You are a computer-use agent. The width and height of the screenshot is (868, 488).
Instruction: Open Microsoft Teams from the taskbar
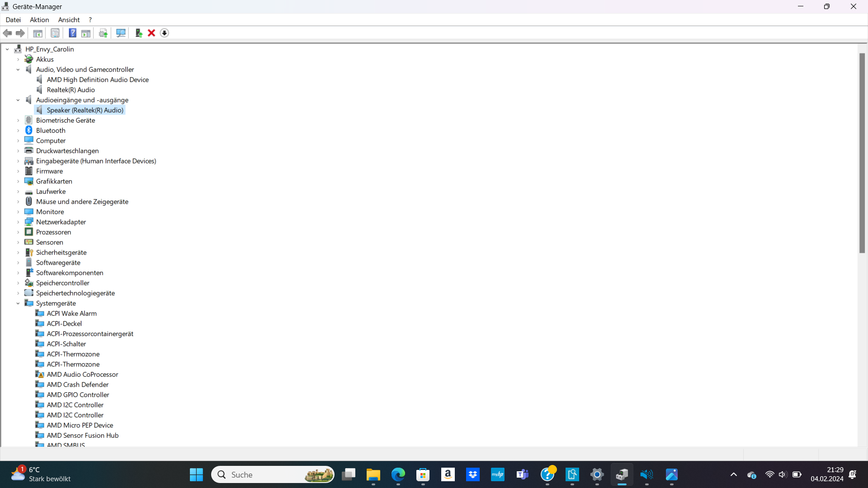click(523, 475)
